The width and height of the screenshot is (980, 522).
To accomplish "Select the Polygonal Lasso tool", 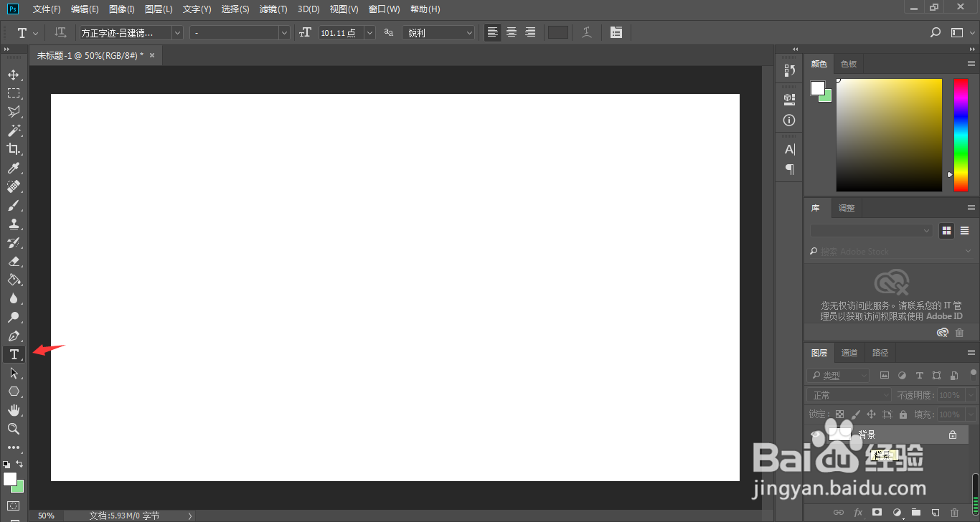I will pyautogui.click(x=14, y=112).
